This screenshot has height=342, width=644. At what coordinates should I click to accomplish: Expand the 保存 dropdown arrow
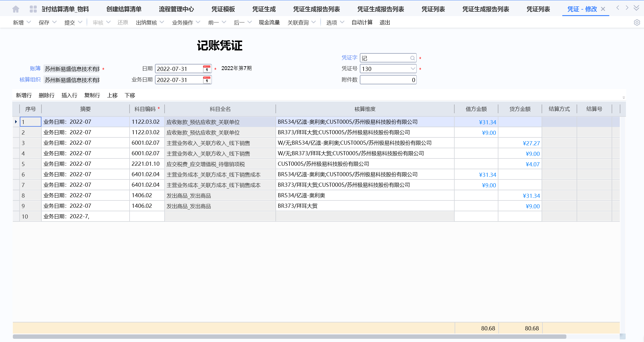(x=54, y=22)
